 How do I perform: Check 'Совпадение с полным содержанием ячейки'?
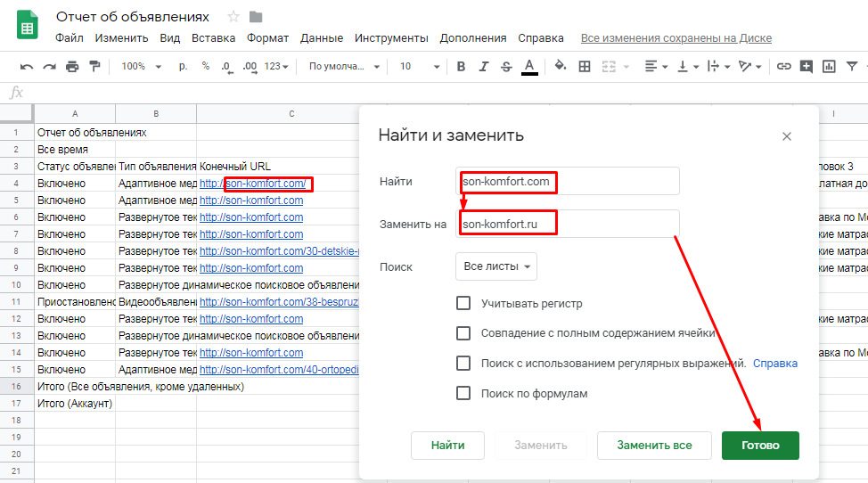463,333
